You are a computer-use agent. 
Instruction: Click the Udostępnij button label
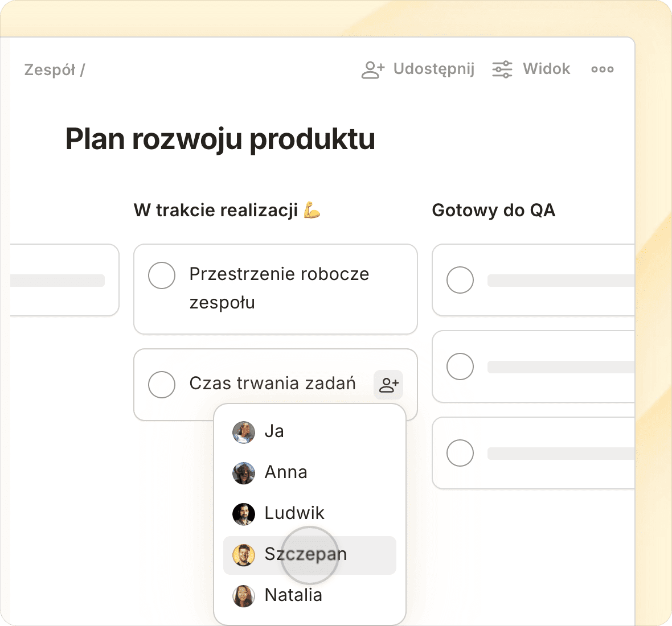click(433, 69)
